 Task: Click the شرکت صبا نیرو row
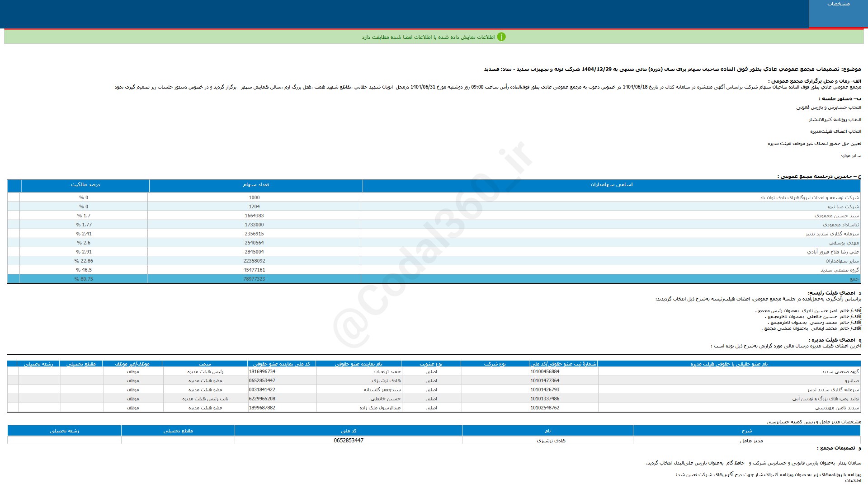click(x=843, y=206)
